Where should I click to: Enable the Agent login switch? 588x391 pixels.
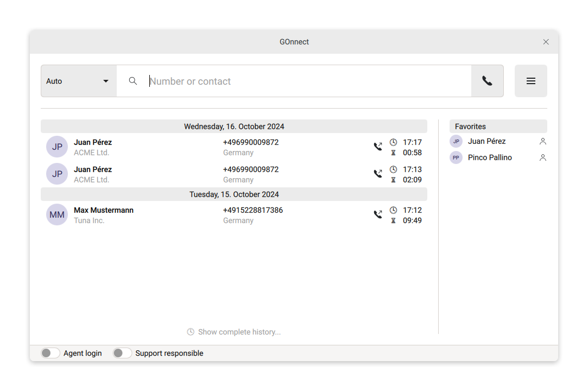coord(50,353)
